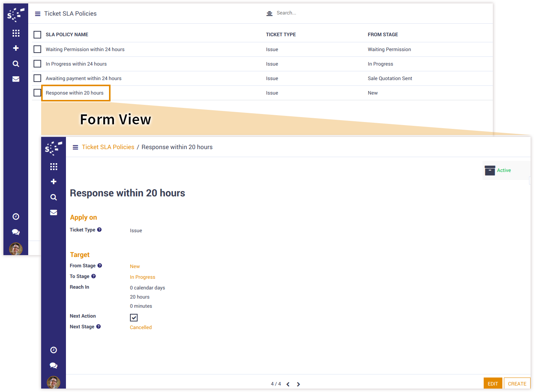Open the clock activities icon in the form sidebar
The image size is (534, 392).
54,350
